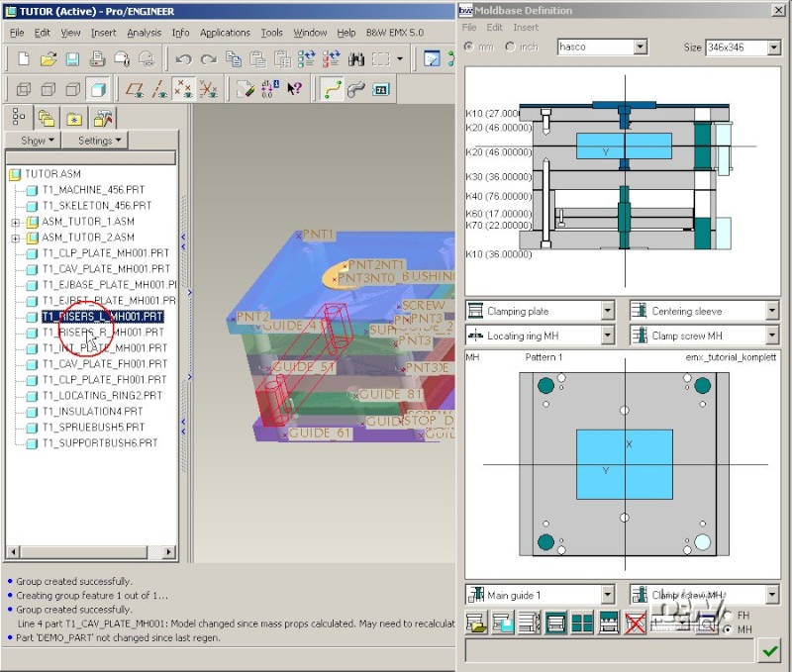Select the mm units radio button
This screenshot has height=672, width=792.
(469, 47)
